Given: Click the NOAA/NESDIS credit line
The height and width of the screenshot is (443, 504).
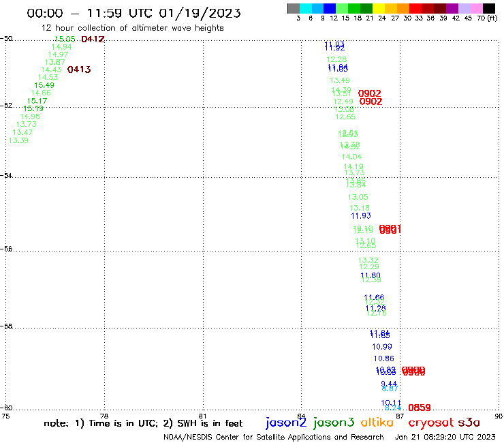Looking at the screenshot, I should [274, 437].
